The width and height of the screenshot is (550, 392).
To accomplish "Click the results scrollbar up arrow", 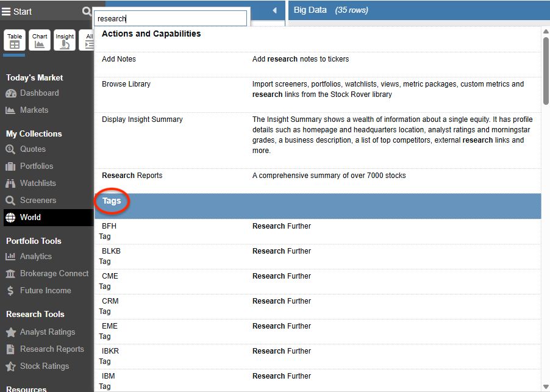I will (x=546, y=32).
